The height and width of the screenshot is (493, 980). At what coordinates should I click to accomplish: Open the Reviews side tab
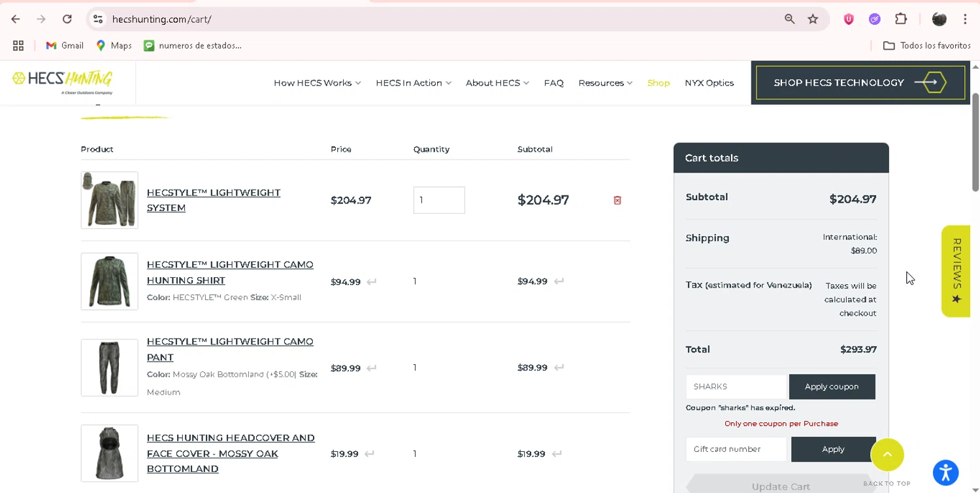coord(956,271)
